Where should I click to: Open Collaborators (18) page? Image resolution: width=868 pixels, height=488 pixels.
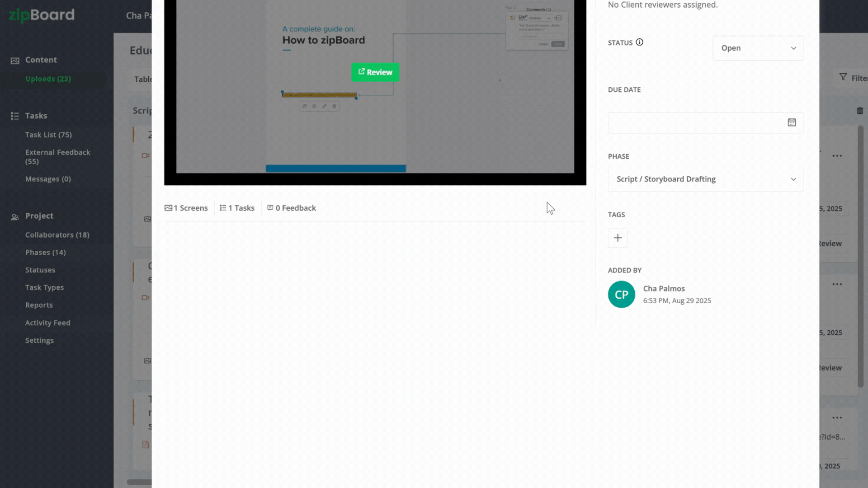point(57,235)
